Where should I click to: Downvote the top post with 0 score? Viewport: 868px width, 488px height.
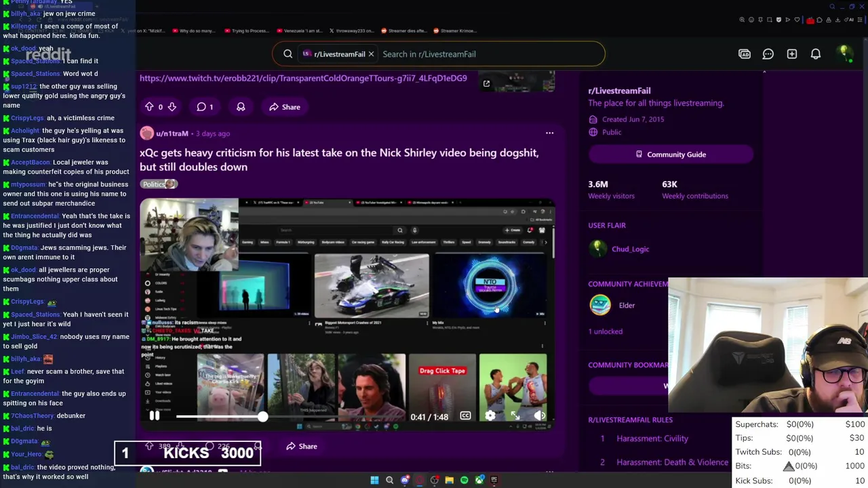[172, 107]
